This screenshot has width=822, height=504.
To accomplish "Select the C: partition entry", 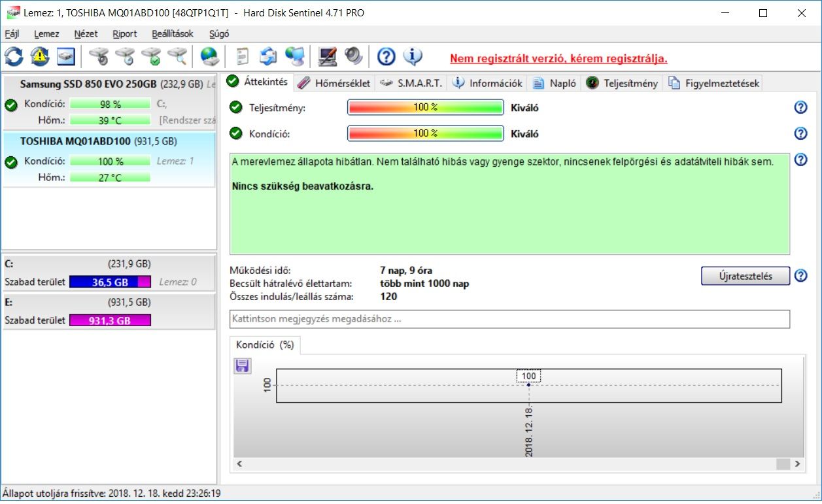I will [110, 273].
